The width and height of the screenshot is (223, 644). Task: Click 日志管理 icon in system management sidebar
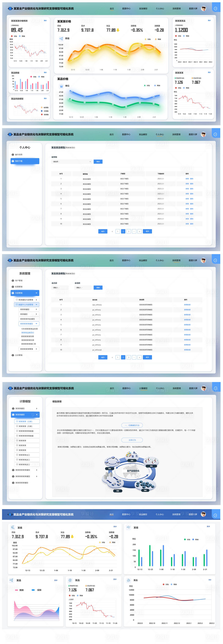13,355
